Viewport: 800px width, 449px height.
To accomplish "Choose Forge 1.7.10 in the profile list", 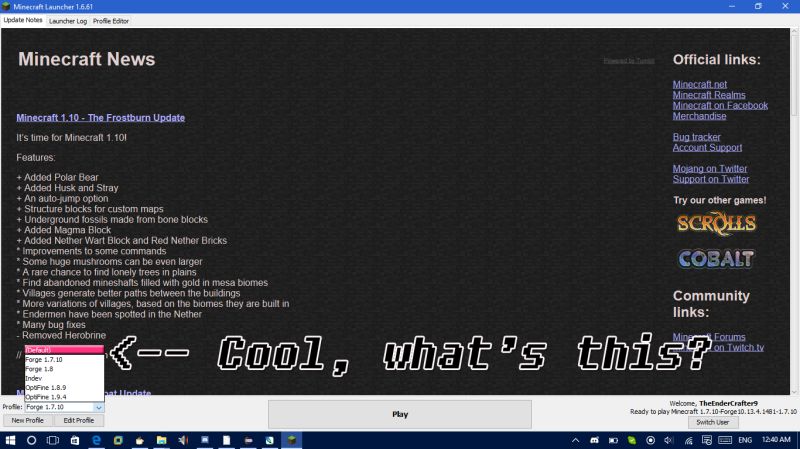I will coord(64,360).
